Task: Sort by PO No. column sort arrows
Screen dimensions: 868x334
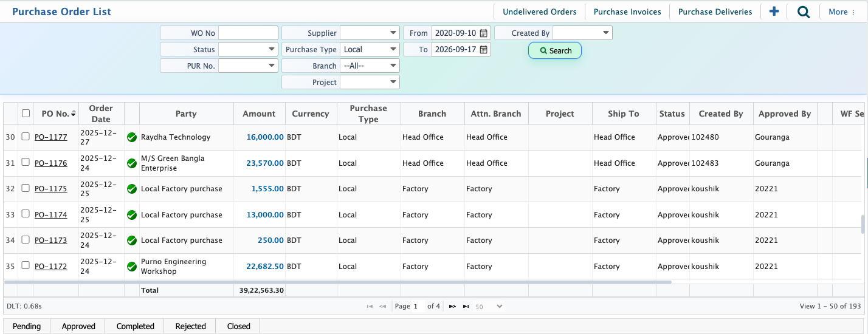Action: (74, 114)
